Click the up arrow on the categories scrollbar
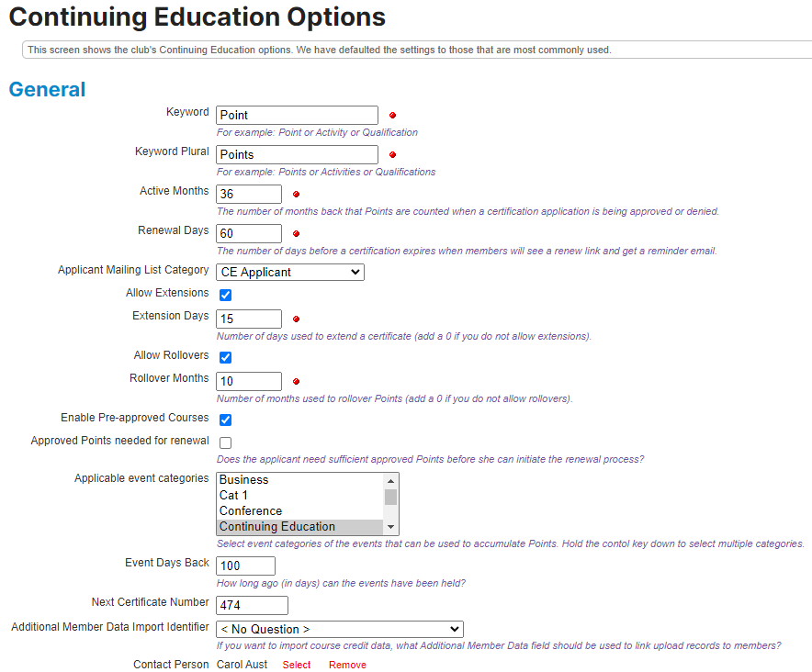 click(391, 479)
